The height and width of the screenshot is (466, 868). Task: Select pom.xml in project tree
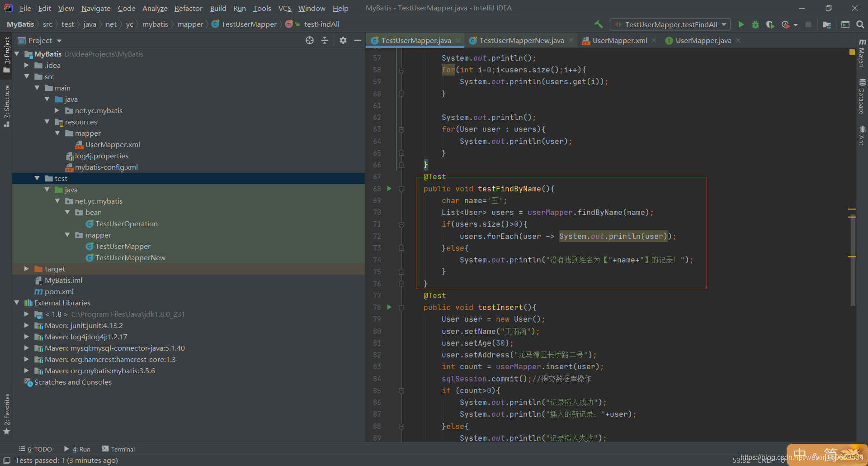pyautogui.click(x=59, y=291)
